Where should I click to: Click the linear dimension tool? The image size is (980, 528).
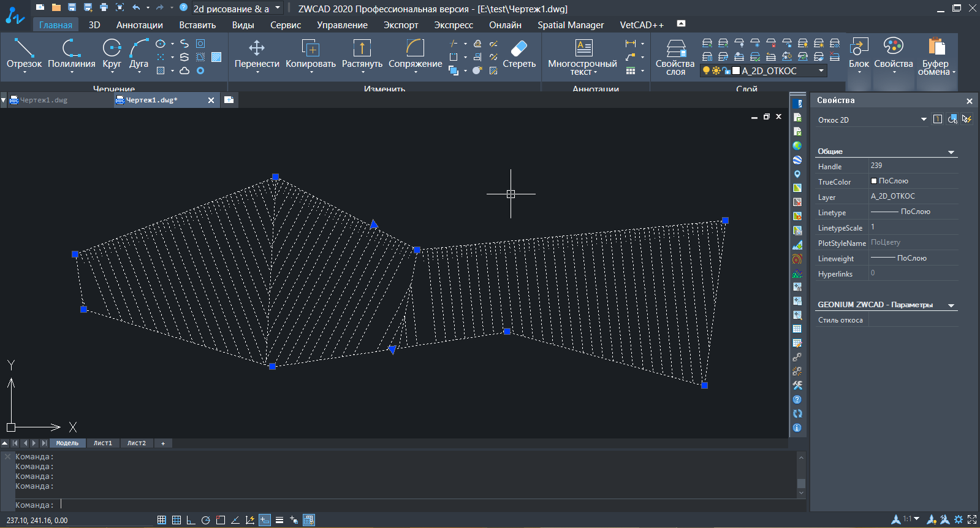(x=631, y=44)
